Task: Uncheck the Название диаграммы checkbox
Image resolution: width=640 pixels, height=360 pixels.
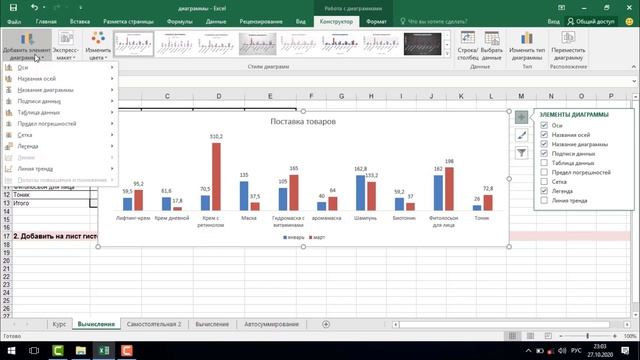Action: pyautogui.click(x=544, y=144)
